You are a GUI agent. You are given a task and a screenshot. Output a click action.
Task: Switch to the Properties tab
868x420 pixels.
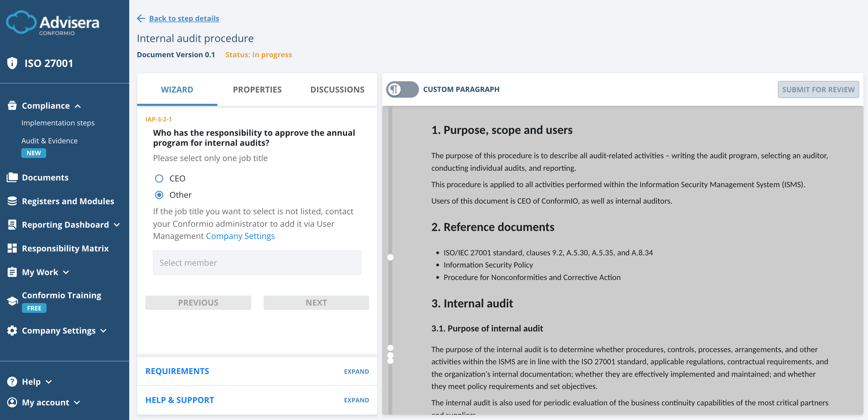click(257, 89)
